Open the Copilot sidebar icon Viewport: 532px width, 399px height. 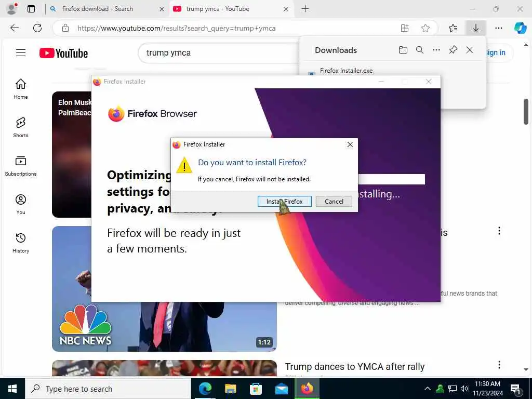[520, 28]
